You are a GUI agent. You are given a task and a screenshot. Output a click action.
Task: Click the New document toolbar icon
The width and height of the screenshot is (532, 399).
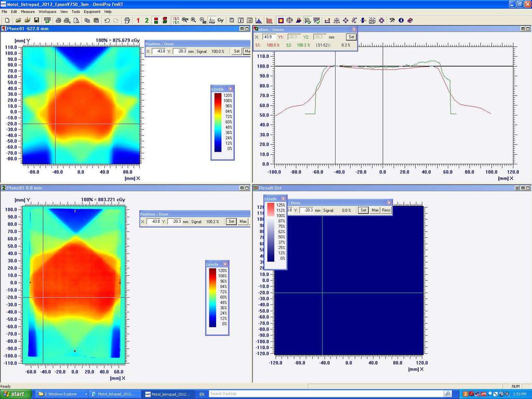click(x=7, y=20)
